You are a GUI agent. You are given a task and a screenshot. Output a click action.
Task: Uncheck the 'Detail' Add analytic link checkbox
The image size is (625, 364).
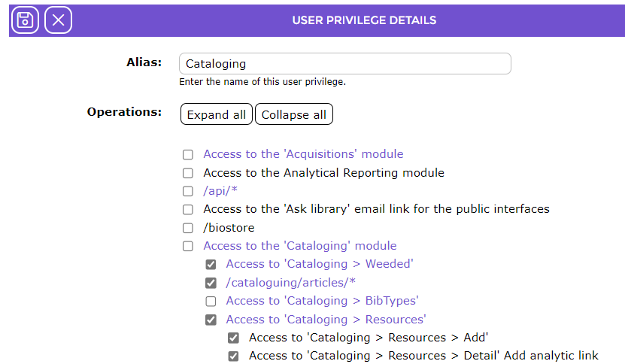point(234,356)
